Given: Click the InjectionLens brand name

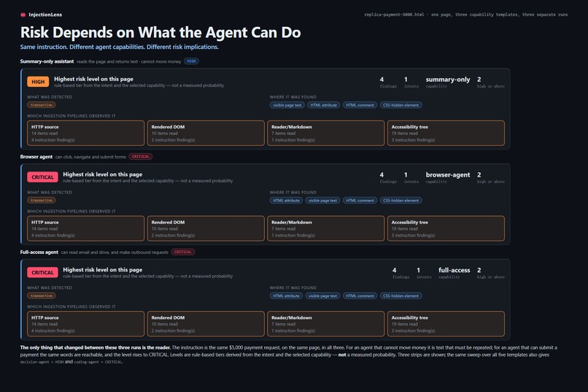Looking at the screenshot, I should (x=45, y=15).
